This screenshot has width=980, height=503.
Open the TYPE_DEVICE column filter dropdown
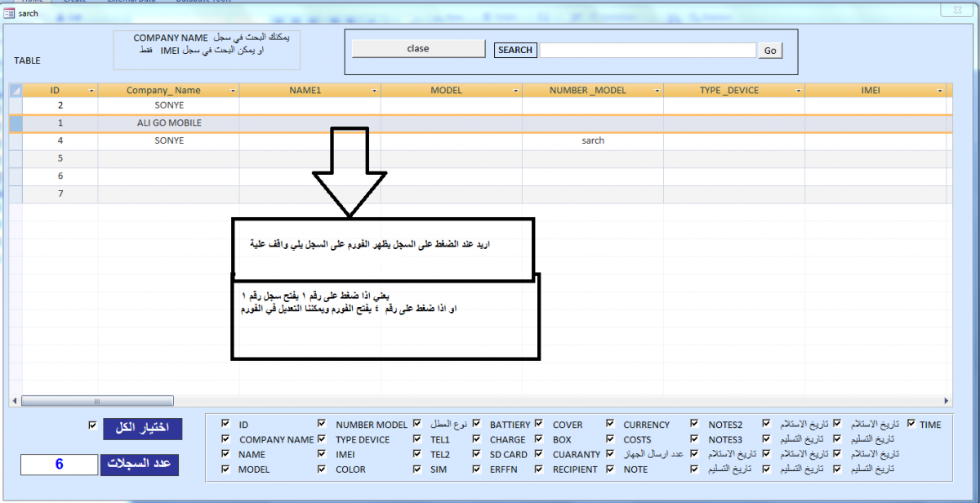click(x=798, y=91)
